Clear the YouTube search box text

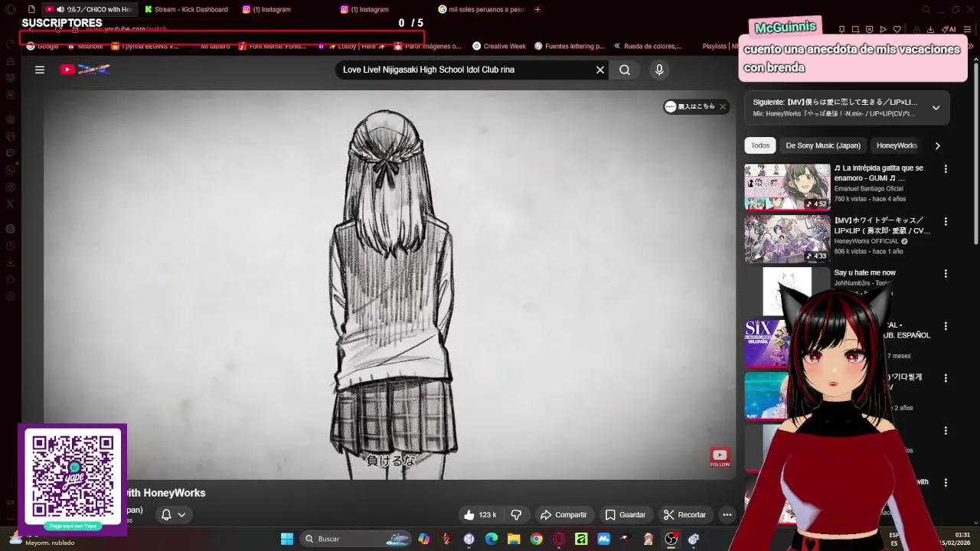point(600,70)
